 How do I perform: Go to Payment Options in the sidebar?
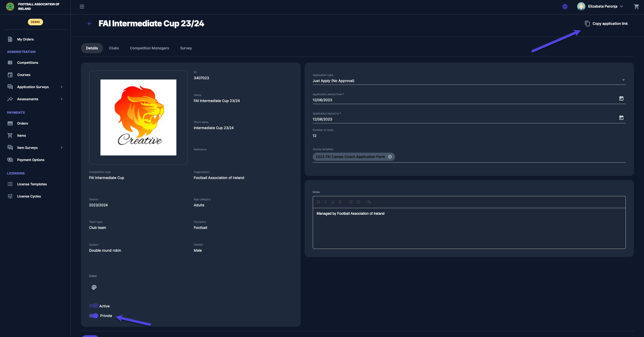click(31, 160)
